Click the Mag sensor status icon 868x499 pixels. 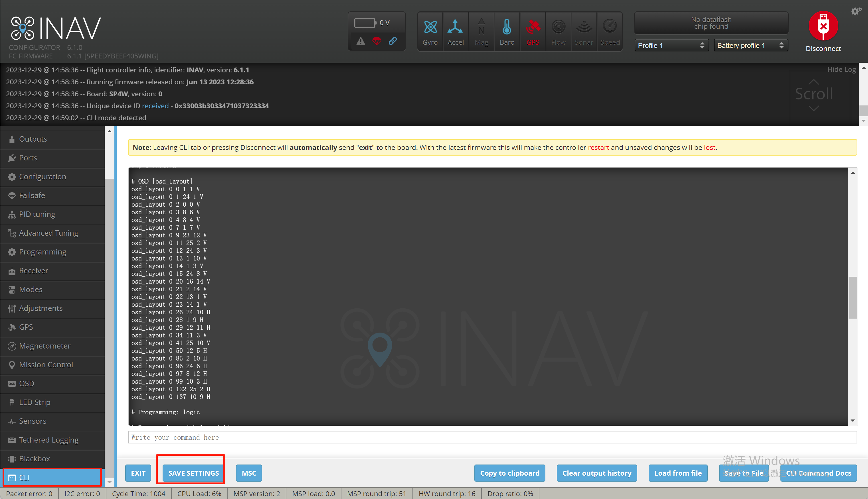(x=481, y=32)
